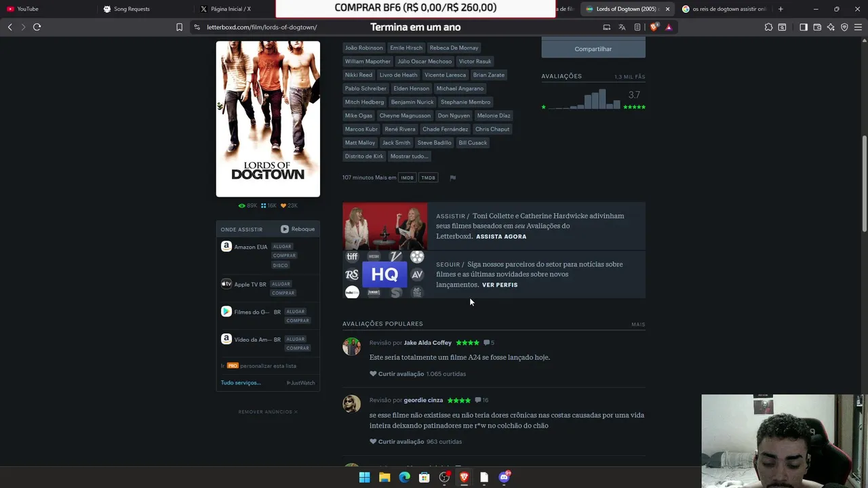This screenshot has width=868, height=488.
Task: Click the orange heart 23K likes stat
Action: 289,205
